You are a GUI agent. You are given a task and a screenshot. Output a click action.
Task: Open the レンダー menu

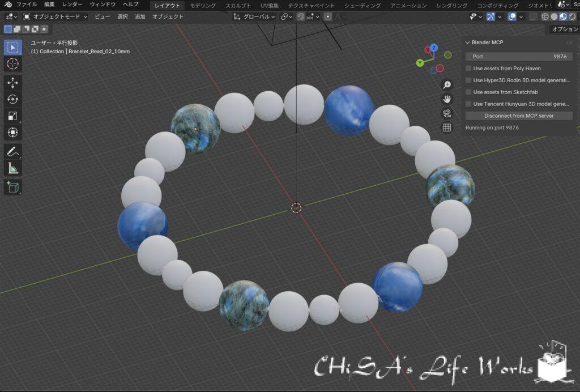[x=72, y=5]
